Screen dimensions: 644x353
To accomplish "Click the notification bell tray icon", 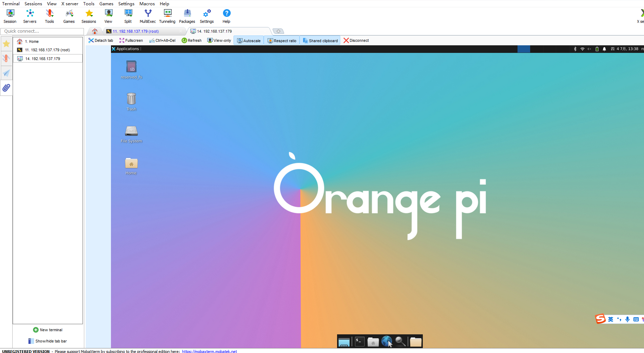I will tap(604, 49).
